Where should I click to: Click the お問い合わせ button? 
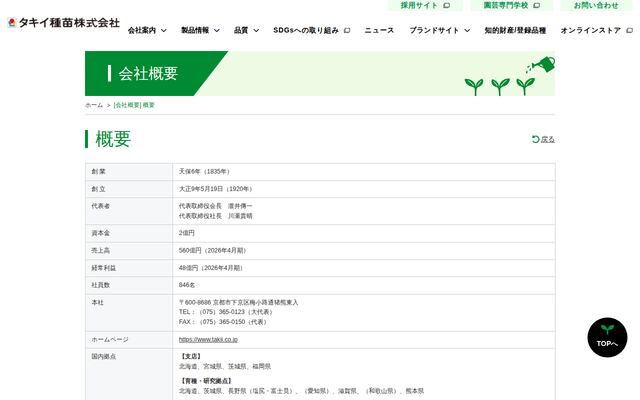[596, 6]
